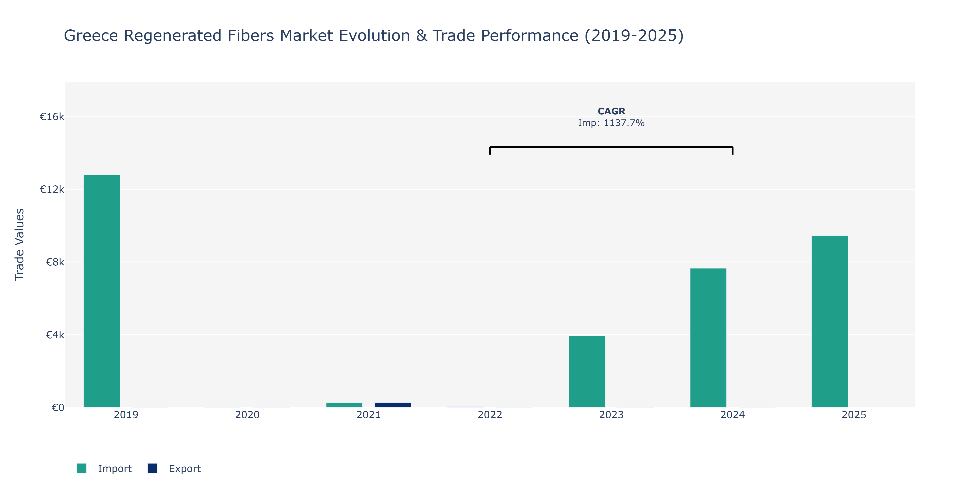Click the 2025 x-axis label
Viewport: 980px width, 490px height.
(854, 415)
